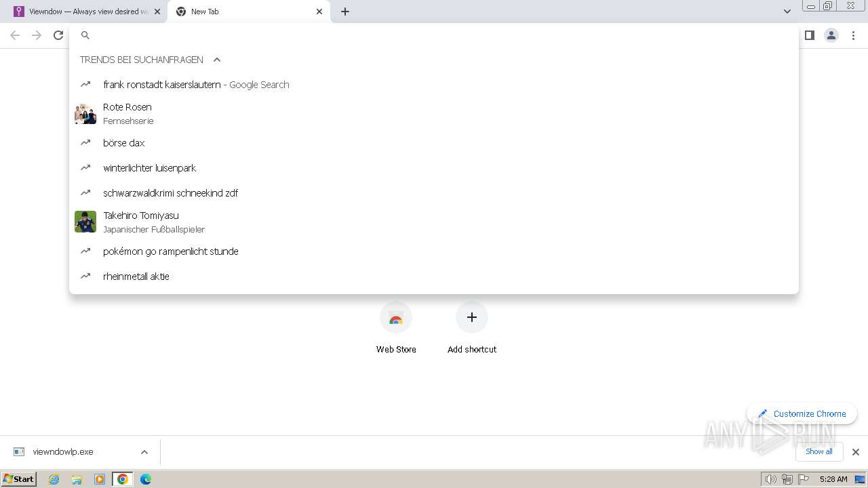Click the Rote Rosen thumbnail image

[85, 114]
